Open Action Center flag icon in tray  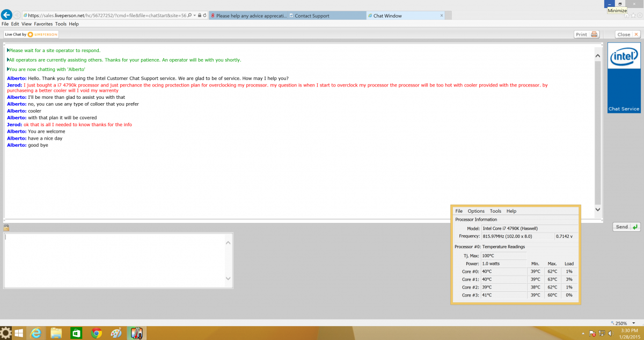tap(591, 333)
